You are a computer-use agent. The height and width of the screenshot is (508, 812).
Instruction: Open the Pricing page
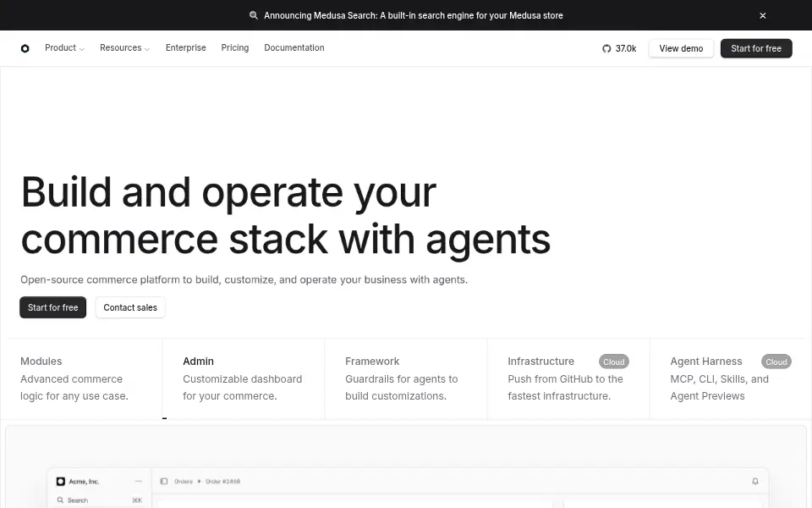(x=235, y=47)
